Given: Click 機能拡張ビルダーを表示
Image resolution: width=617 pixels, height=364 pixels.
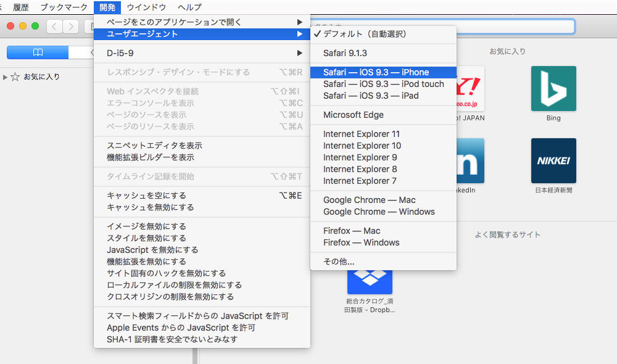Looking at the screenshot, I should click(202, 157).
